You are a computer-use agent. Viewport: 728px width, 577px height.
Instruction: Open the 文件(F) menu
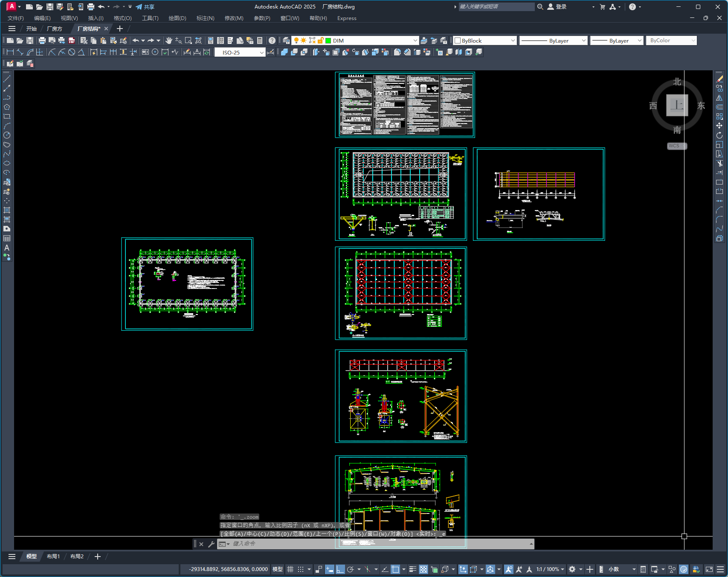click(x=16, y=18)
